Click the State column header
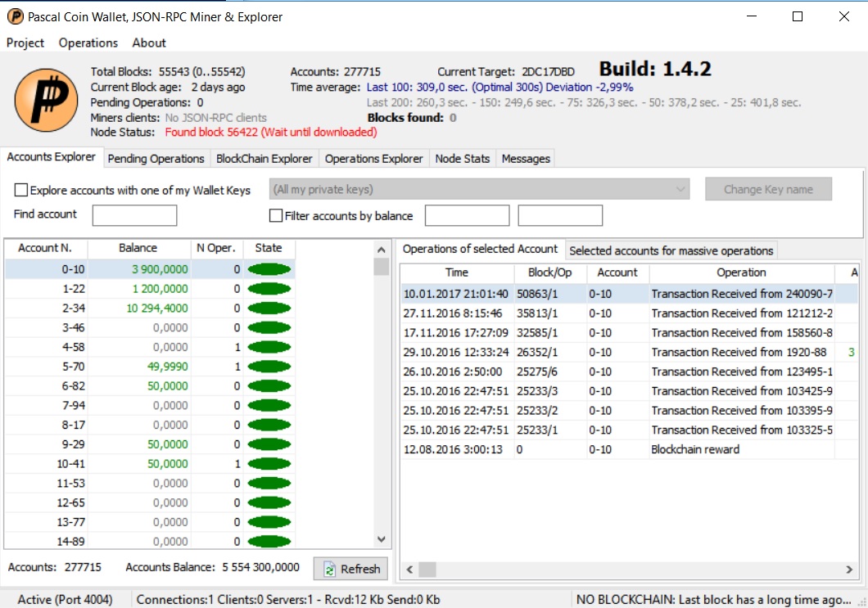This screenshot has height=608, width=868. (269, 248)
